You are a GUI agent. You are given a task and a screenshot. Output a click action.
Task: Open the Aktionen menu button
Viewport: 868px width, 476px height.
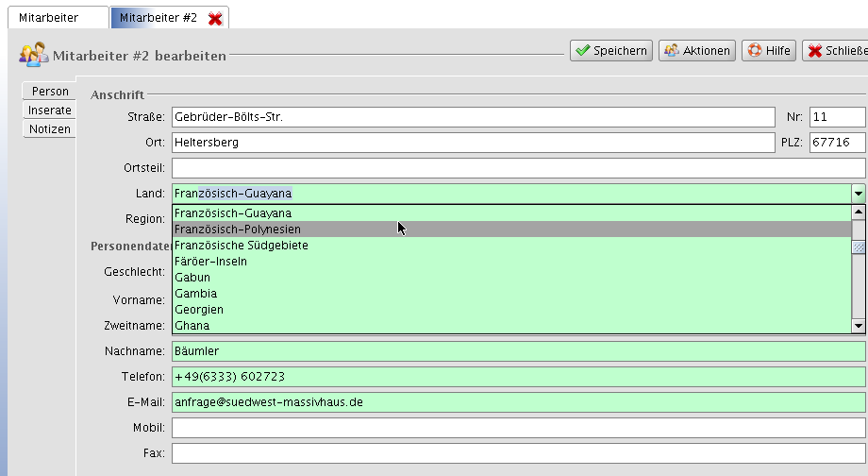[696, 51]
